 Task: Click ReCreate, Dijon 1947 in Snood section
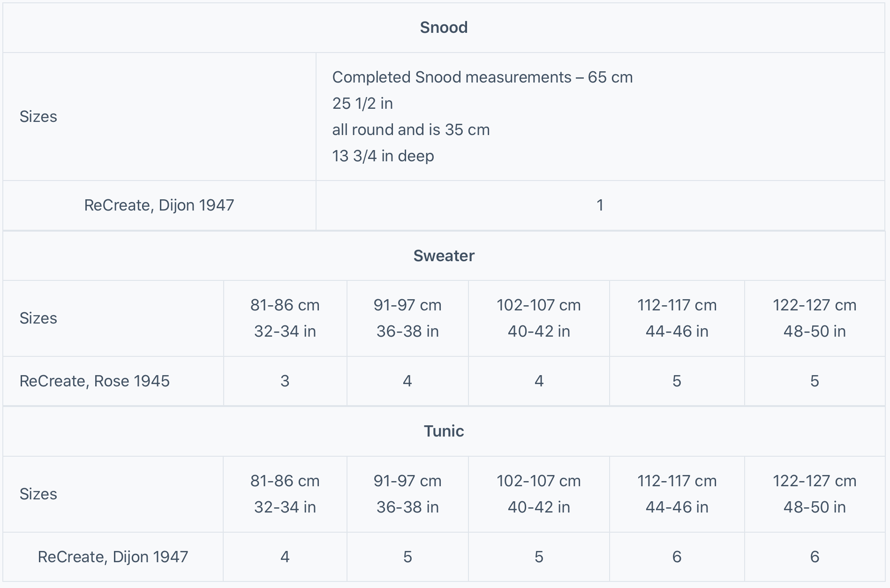point(159,205)
